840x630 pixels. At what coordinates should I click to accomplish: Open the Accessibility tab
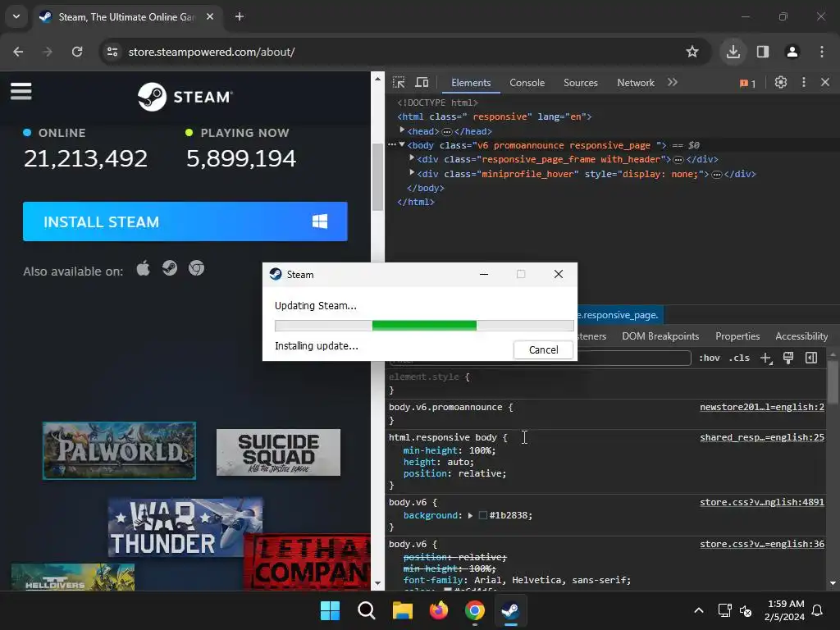(x=801, y=336)
